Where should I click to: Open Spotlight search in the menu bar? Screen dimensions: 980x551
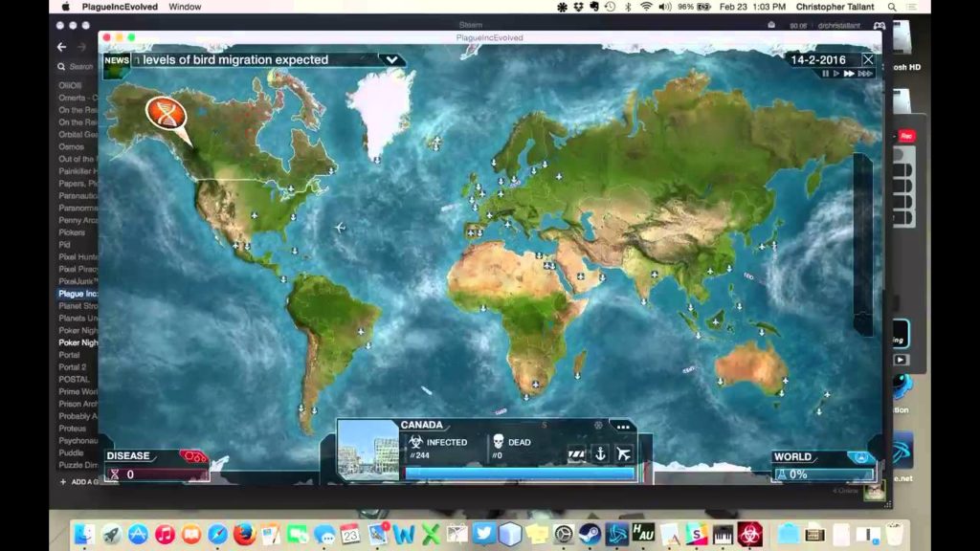click(x=892, y=7)
